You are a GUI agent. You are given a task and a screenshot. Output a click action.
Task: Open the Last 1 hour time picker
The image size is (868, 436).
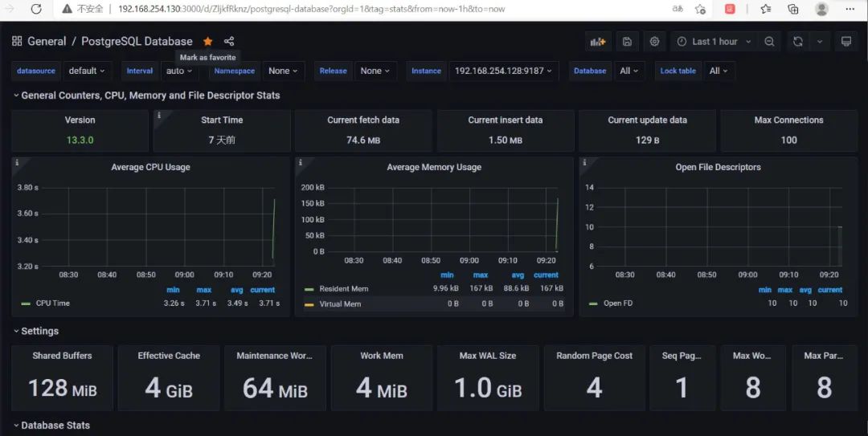pyautogui.click(x=714, y=42)
